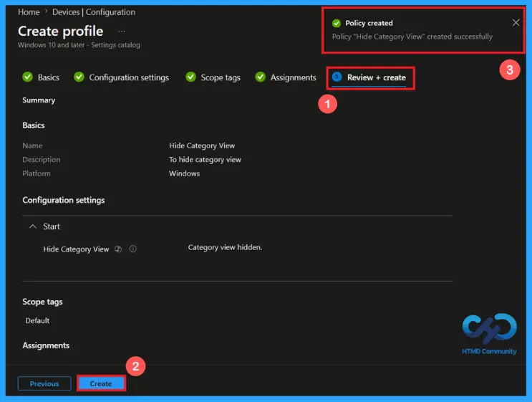Click the Hide Category View setting label

[76, 249]
